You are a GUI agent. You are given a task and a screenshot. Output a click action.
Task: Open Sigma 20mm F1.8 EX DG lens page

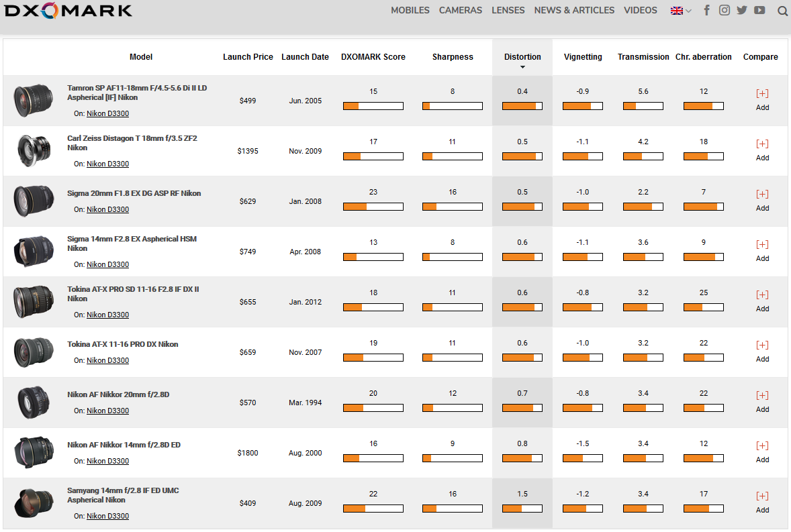[134, 193]
